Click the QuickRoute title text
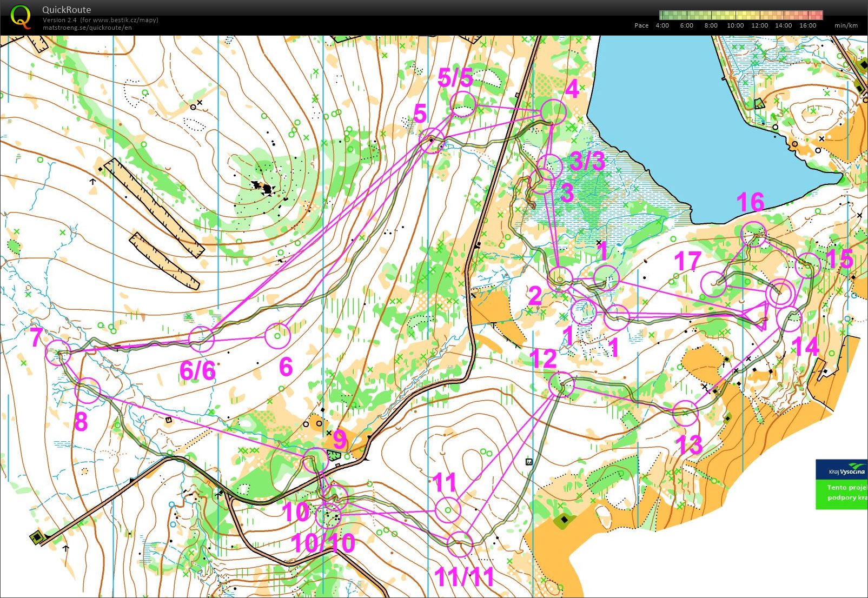868x598 pixels. pos(67,10)
